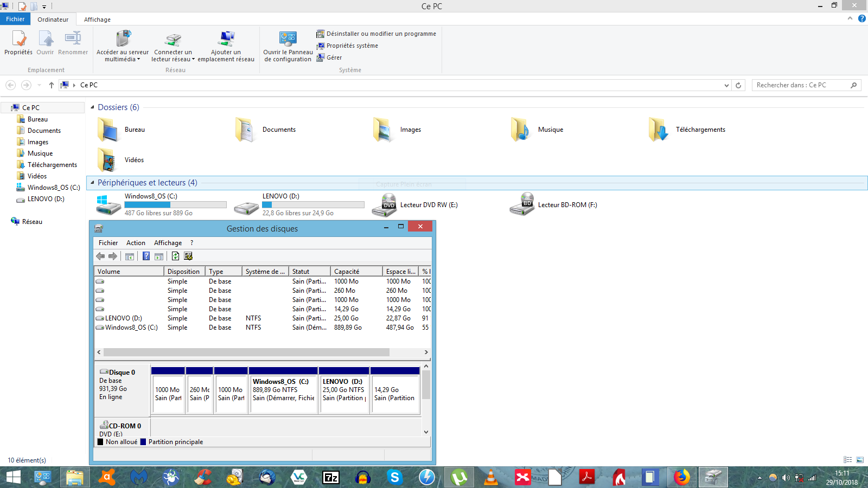Select Windows8_OS (C:) row in the volume list
868x488 pixels.
pos(263,328)
